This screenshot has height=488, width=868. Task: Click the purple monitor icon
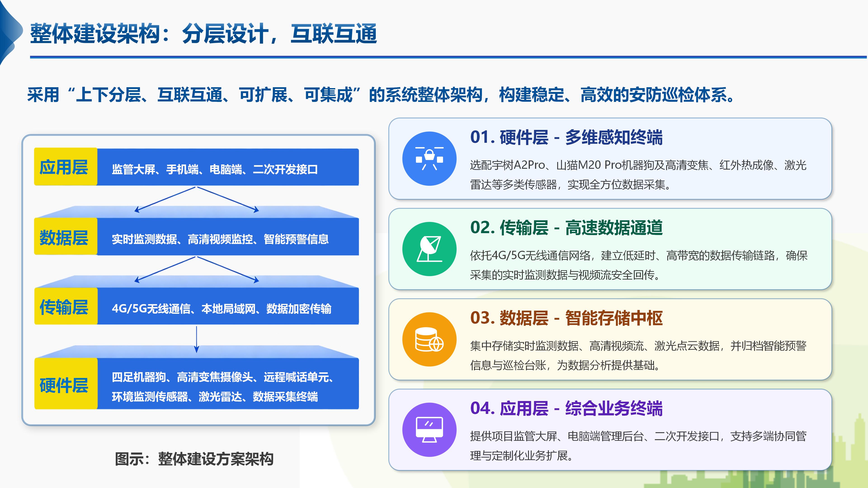429,430
